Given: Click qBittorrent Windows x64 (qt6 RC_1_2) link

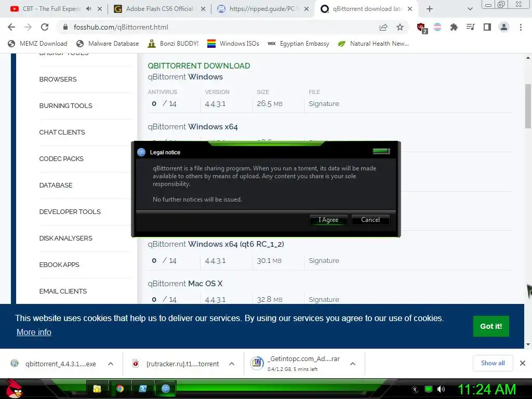Looking at the screenshot, I should coord(216,244).
